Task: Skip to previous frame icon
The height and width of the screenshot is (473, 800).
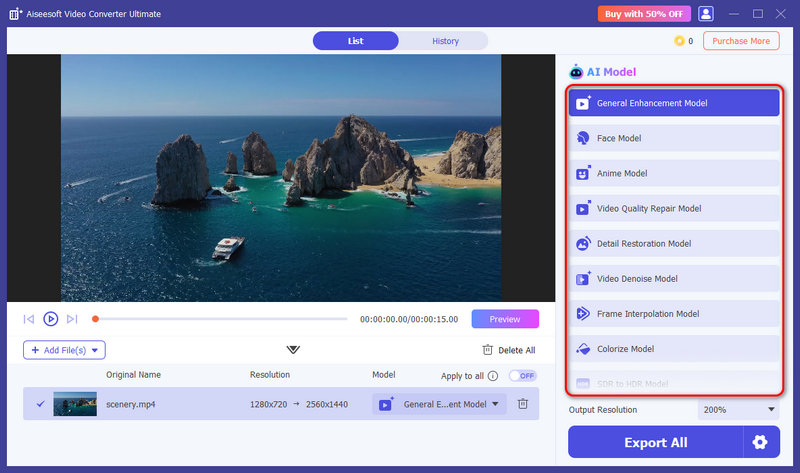Action: coord(28,319)
